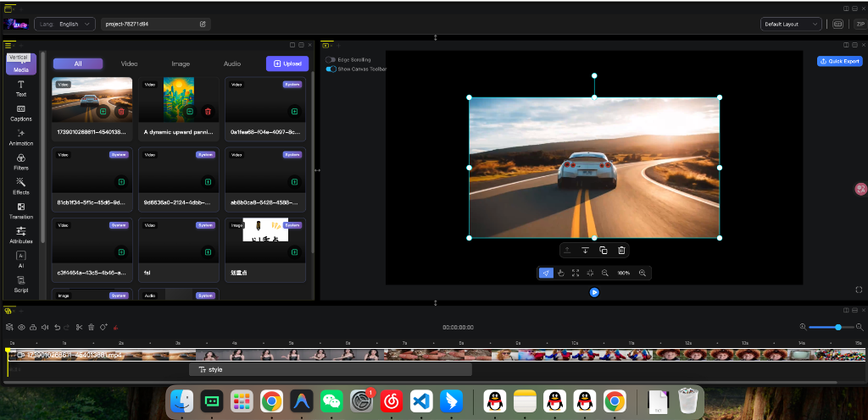Adjust the timeline zoom slider handle
This screenshot has height=420, width=868.
click(838, 327)
